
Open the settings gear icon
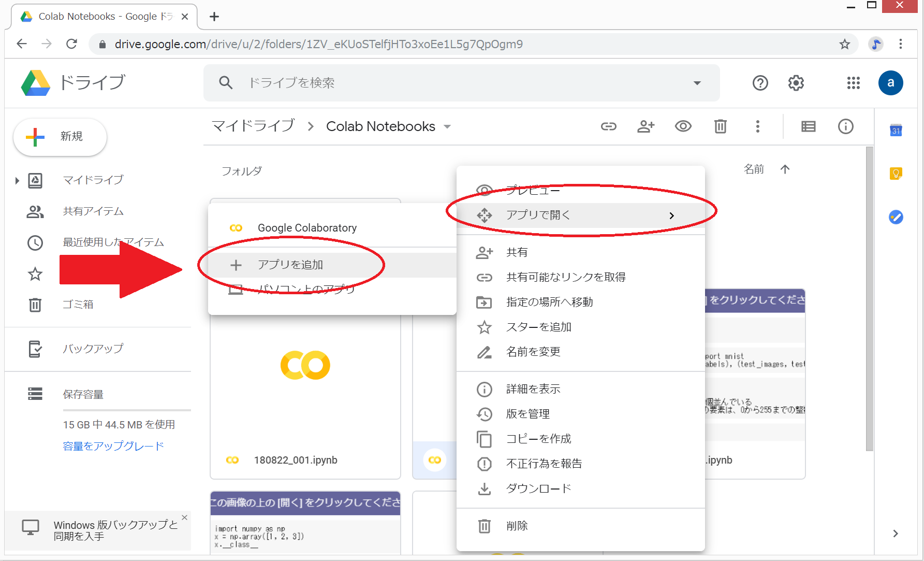click(x=796, y=83)
